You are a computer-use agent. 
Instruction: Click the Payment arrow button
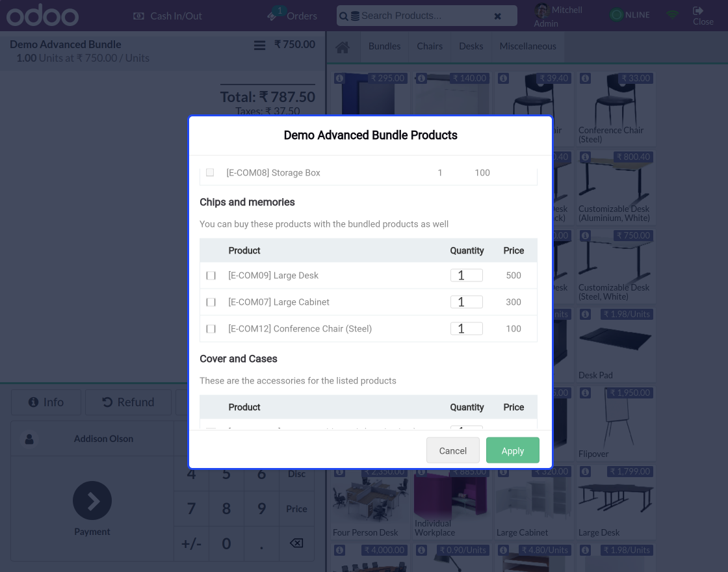[x=92, y=500]
